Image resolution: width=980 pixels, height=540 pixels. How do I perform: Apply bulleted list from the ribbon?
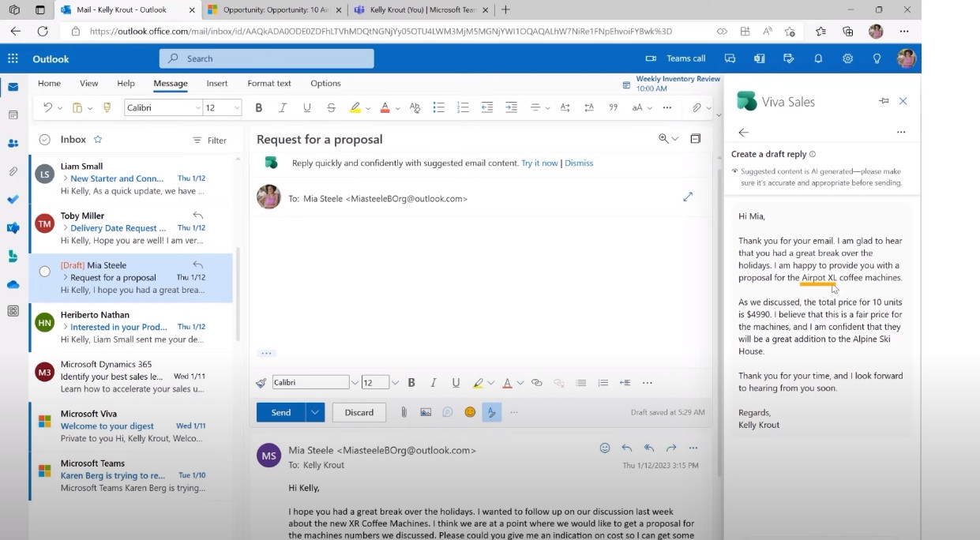[438, 107]
